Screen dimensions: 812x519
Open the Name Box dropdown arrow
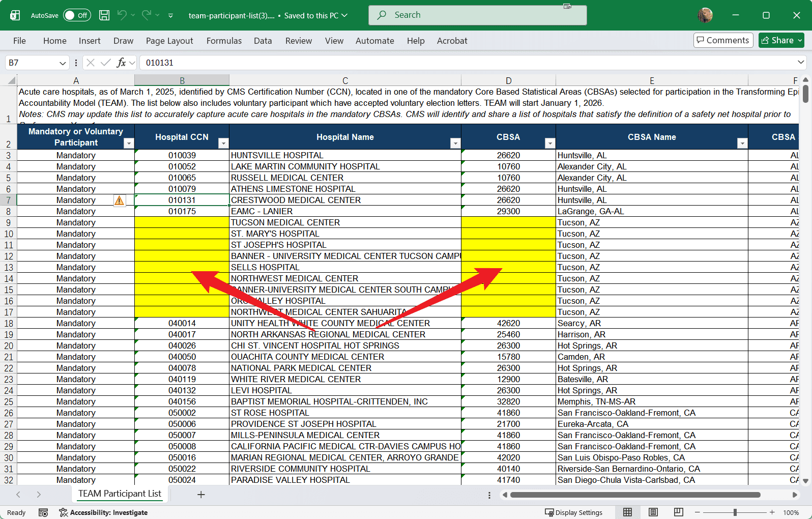pos(63,63)
